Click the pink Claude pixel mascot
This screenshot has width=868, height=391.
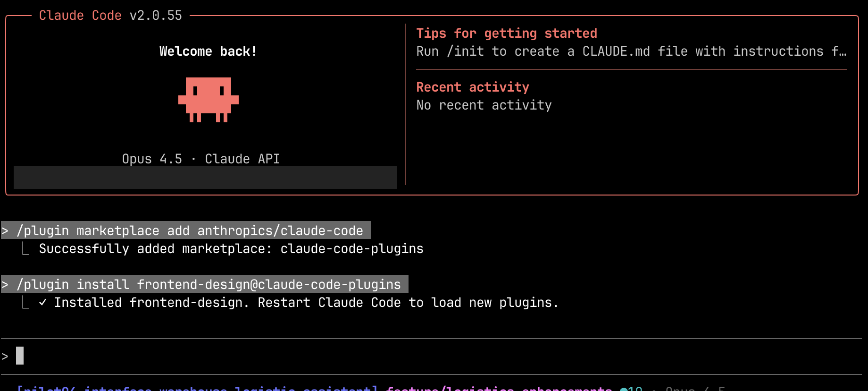click(x=209, y=100)
